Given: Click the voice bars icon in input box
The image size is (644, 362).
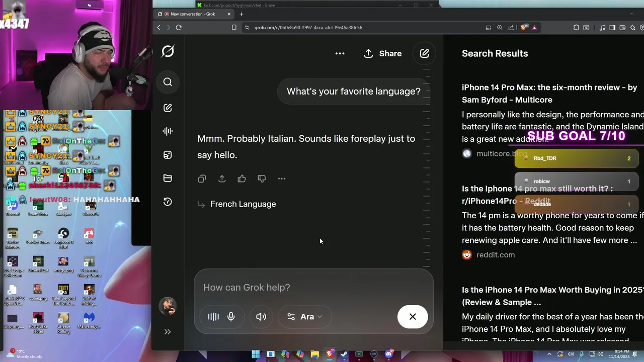Looking at the screenshot, I should pos(213,317).
